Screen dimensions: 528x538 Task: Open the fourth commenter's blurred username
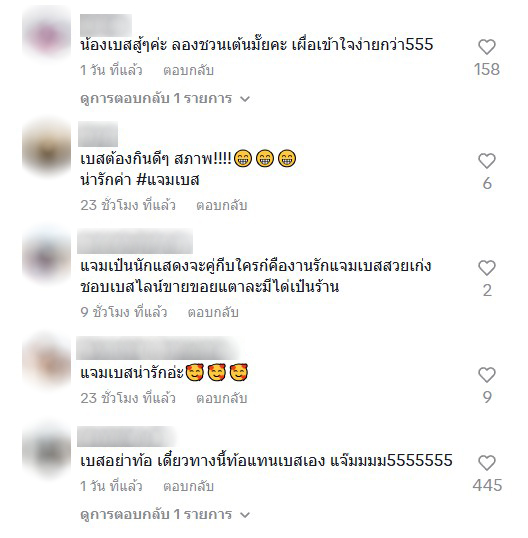coord(158,348)
